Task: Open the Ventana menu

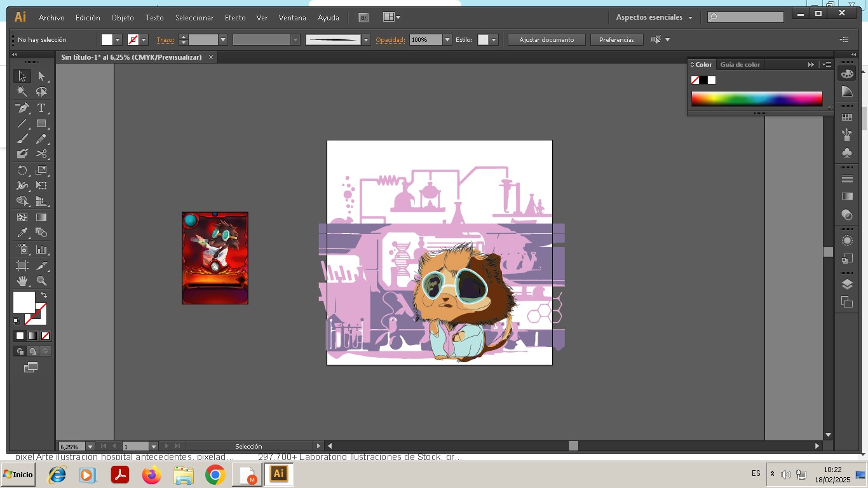Action: tap(292, 18)
